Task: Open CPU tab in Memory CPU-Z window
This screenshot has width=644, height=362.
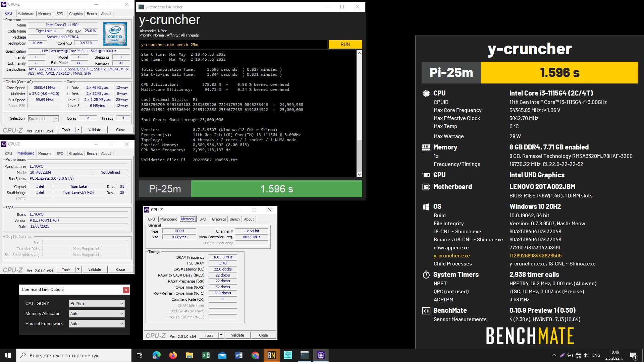Action: [x=152, y=219]
